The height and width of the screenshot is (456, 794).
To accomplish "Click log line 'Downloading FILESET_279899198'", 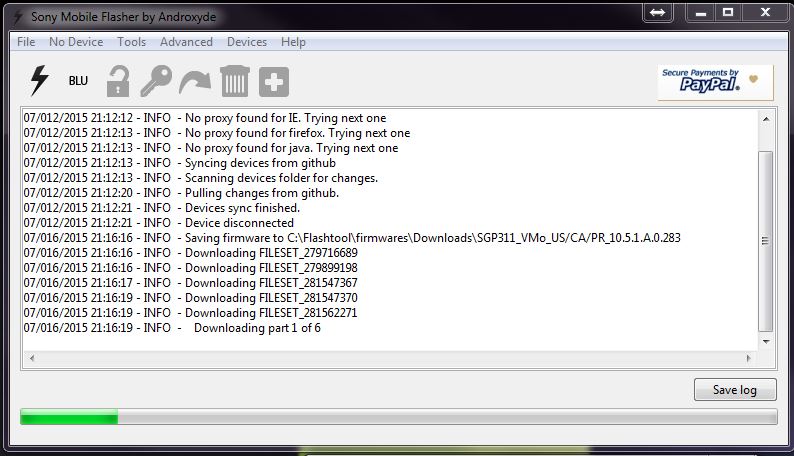I will click(x=190, y=268).
